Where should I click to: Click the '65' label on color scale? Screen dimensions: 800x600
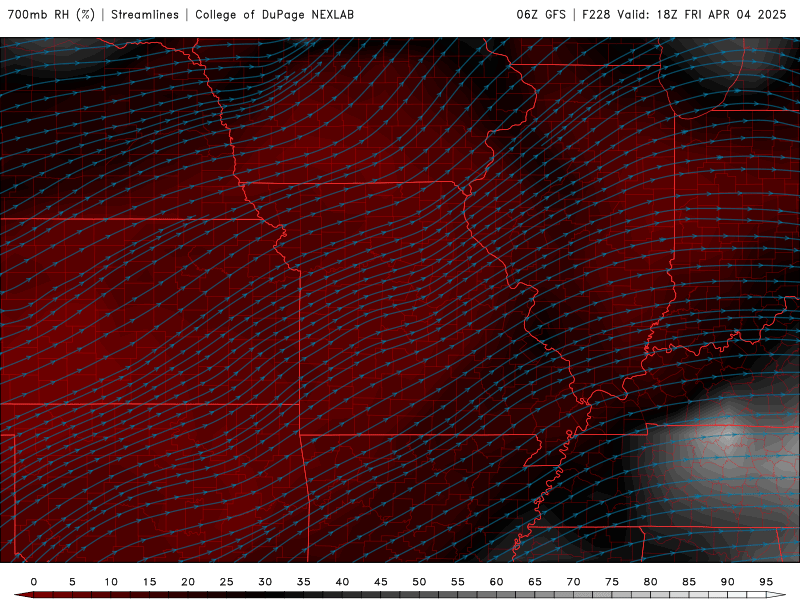click(x=535, y=582)
